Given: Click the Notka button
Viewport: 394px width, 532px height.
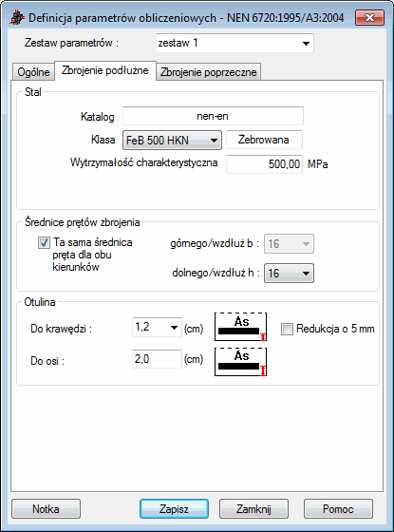Looking at the screenshot, I should pos(46,509).
